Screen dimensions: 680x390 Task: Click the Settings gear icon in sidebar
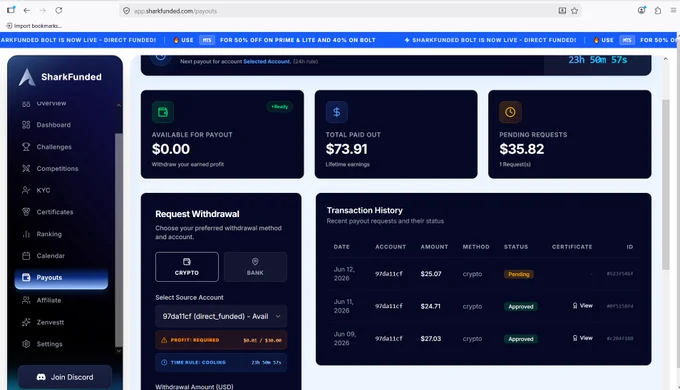tap(26, 344)
